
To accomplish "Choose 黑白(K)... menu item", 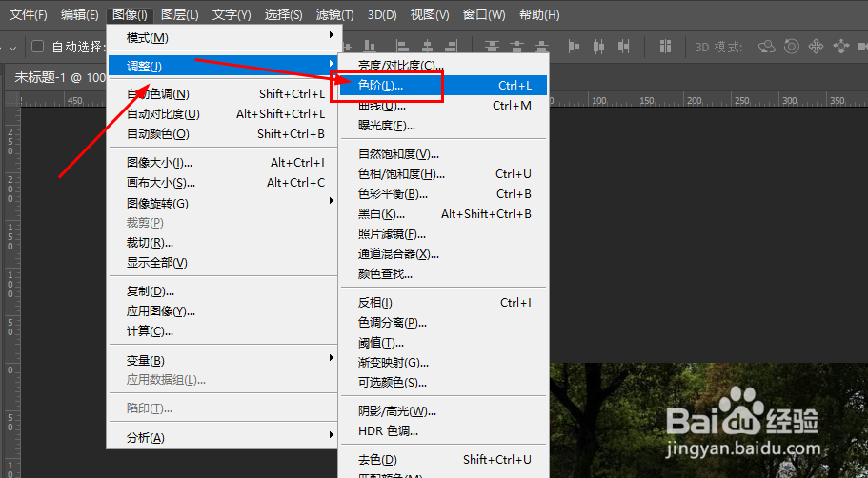I will pyautogui.click(x=443, y=214).
